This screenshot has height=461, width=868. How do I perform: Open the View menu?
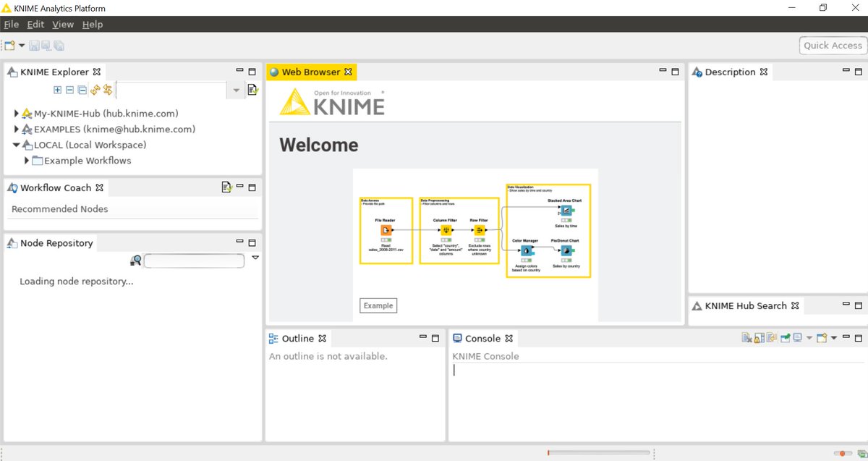[x=63, y=24]
